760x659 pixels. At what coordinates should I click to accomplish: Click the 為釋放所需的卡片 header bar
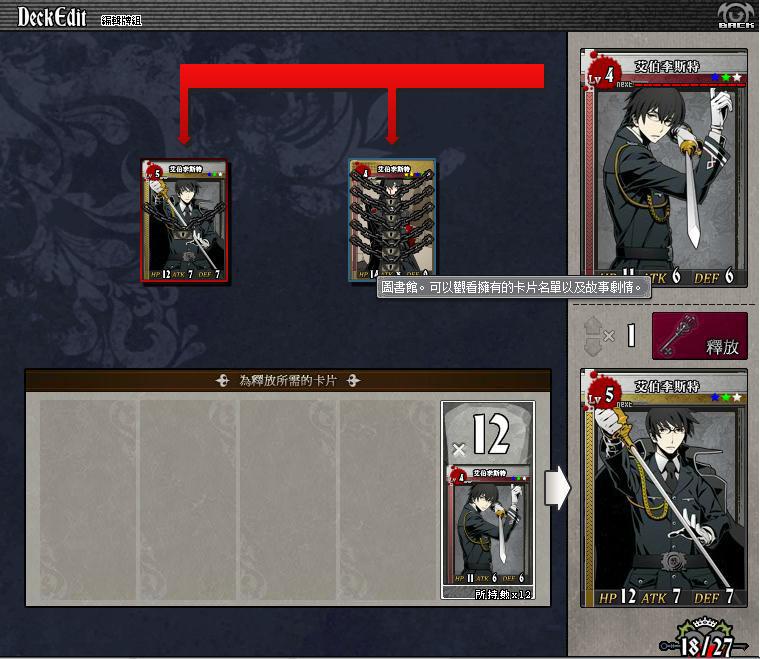coord(288,380)
